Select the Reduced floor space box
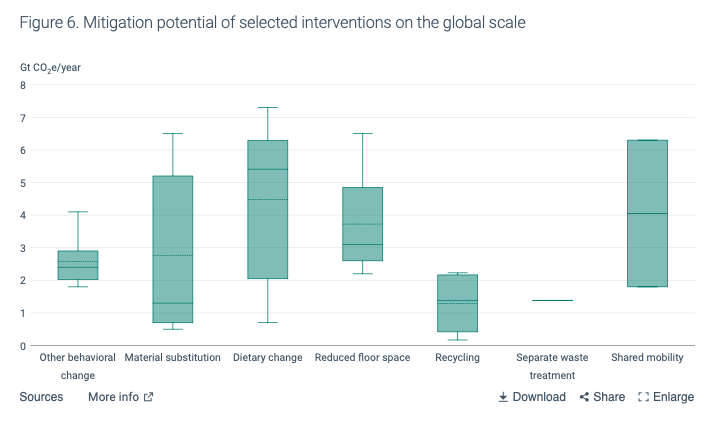 point(362,224)
